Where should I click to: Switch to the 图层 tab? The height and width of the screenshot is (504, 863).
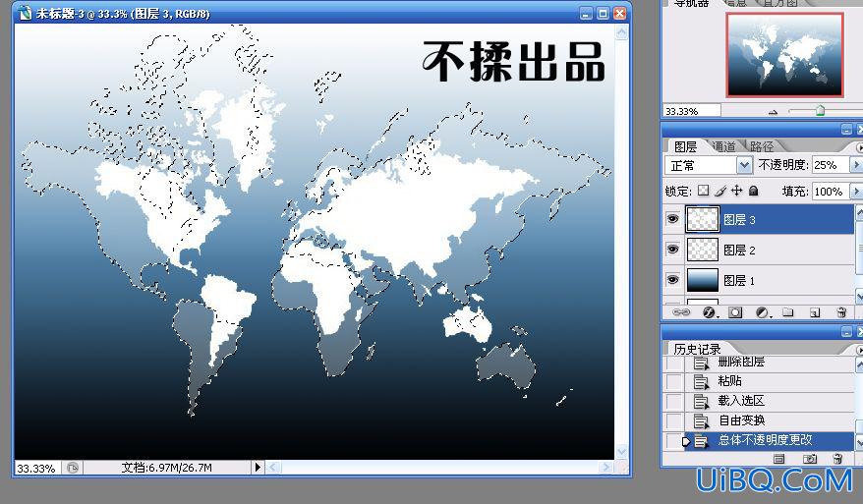[x=685, y=147]
